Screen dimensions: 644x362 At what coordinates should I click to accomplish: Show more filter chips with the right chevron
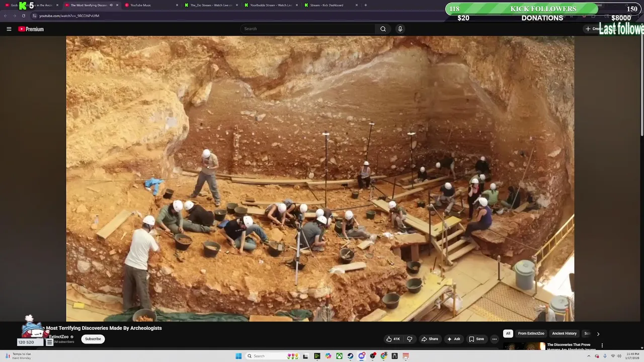point(598,334)
